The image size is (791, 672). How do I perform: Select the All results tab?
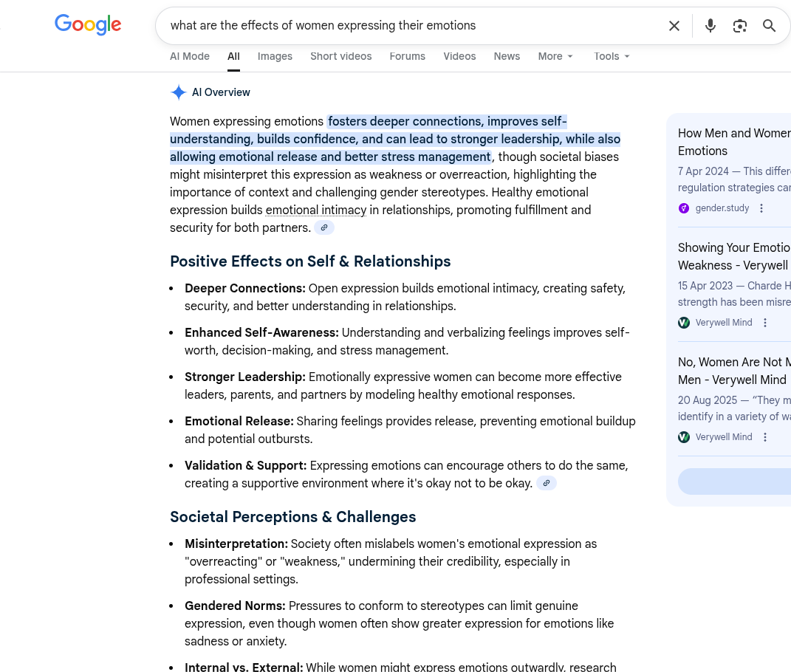[x=233, y=57]
